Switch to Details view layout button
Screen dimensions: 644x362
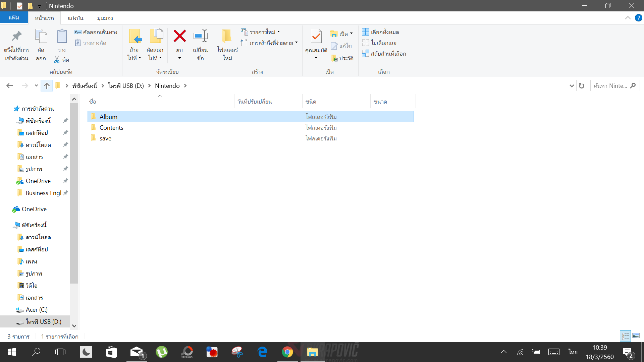click(626, 336)
